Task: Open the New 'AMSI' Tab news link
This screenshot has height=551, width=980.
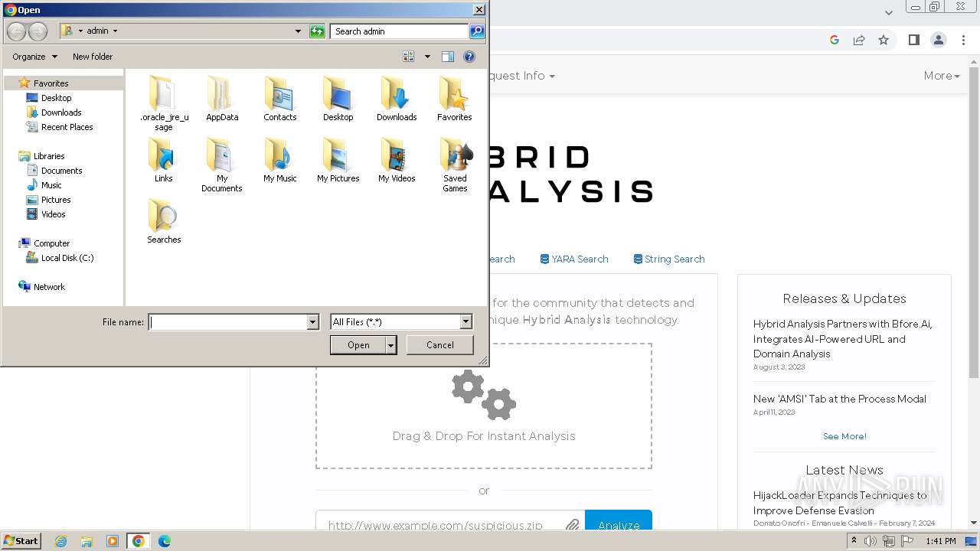Action: pos(840,399)
